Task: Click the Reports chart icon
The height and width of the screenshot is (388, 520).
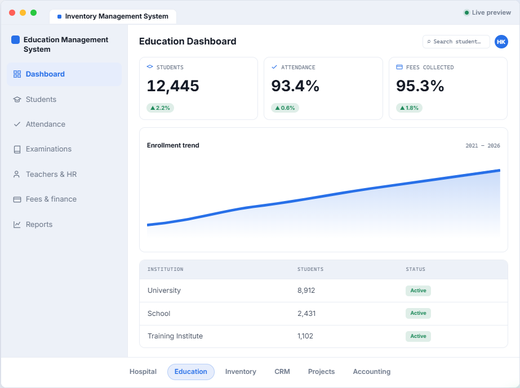Action: coord(17,224)
